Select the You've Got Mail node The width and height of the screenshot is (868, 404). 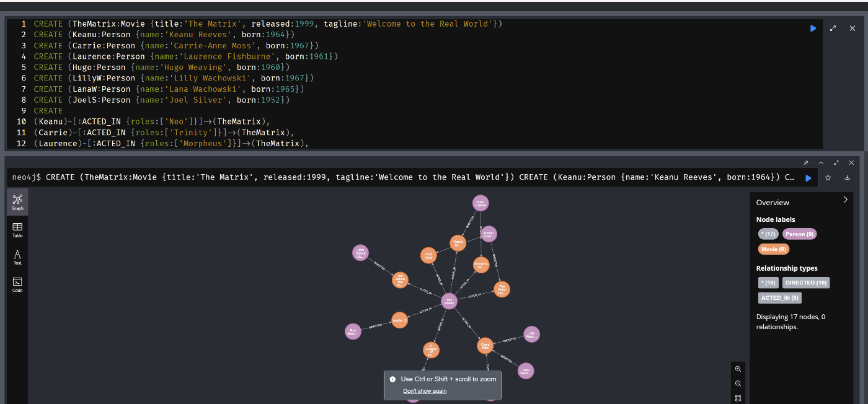tap(458, 243)
